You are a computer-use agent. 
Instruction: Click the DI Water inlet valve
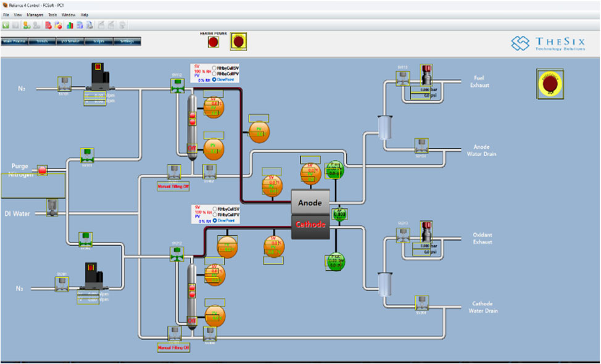[x=52, y=207]
